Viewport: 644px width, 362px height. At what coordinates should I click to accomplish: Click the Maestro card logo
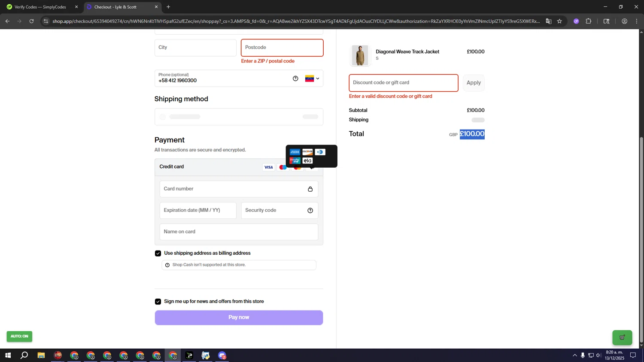click(x=283, y=167)
